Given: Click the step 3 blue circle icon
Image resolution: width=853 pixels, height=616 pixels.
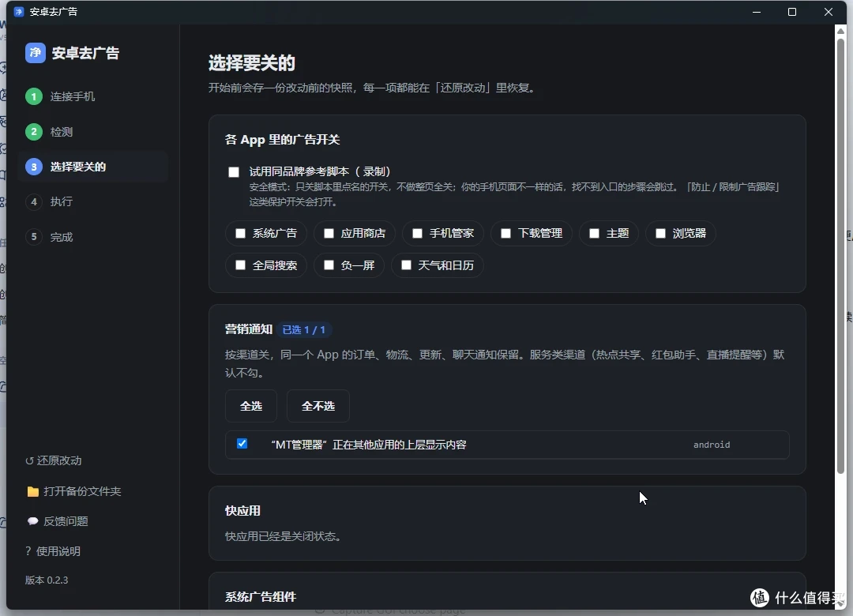Looking at the screenshot, I should click(x=34, y=167).
